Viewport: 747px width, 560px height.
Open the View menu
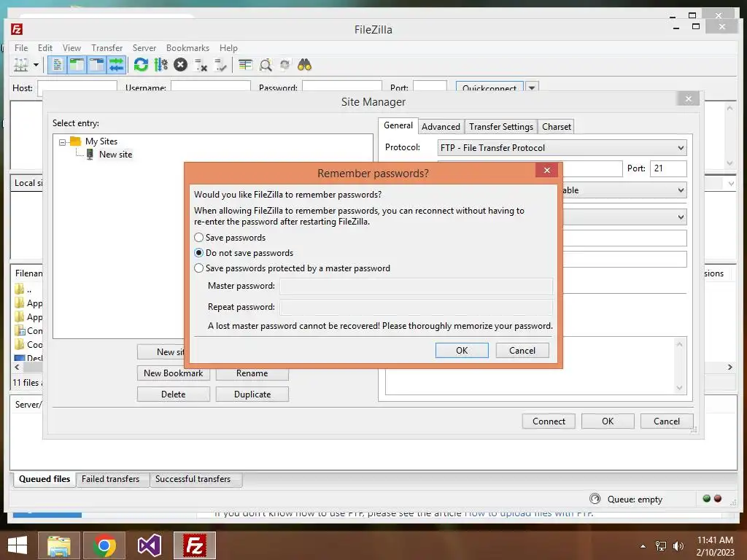71,48
